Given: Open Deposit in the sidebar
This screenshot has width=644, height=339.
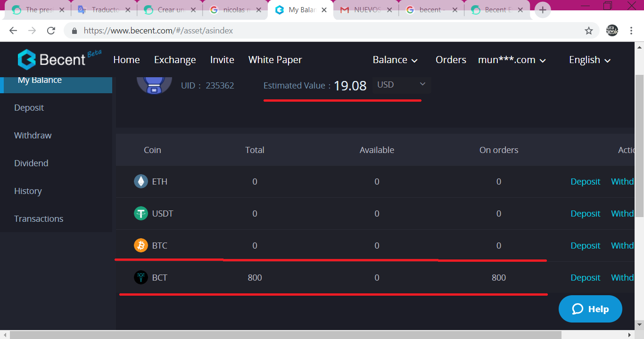Looking at the screenshot, I should point(29,108).
